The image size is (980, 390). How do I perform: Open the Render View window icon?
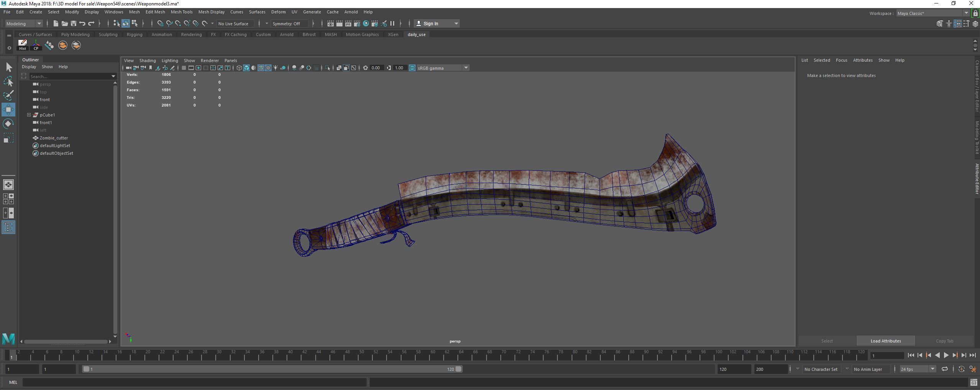pos(330,23)
